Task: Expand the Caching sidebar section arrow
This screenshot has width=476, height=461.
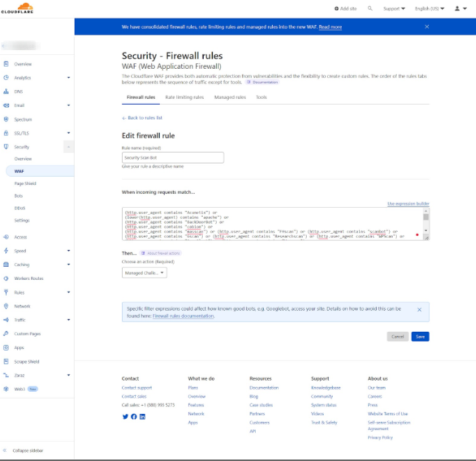Action: [68, 265]
